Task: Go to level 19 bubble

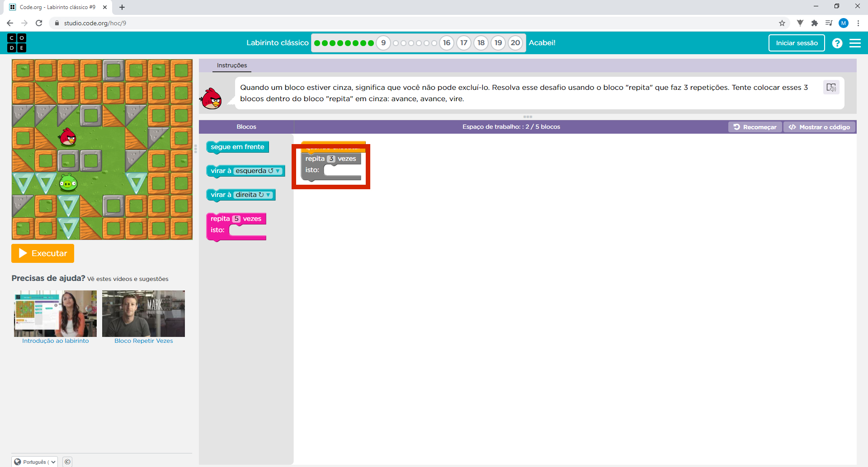Action: 498,43
